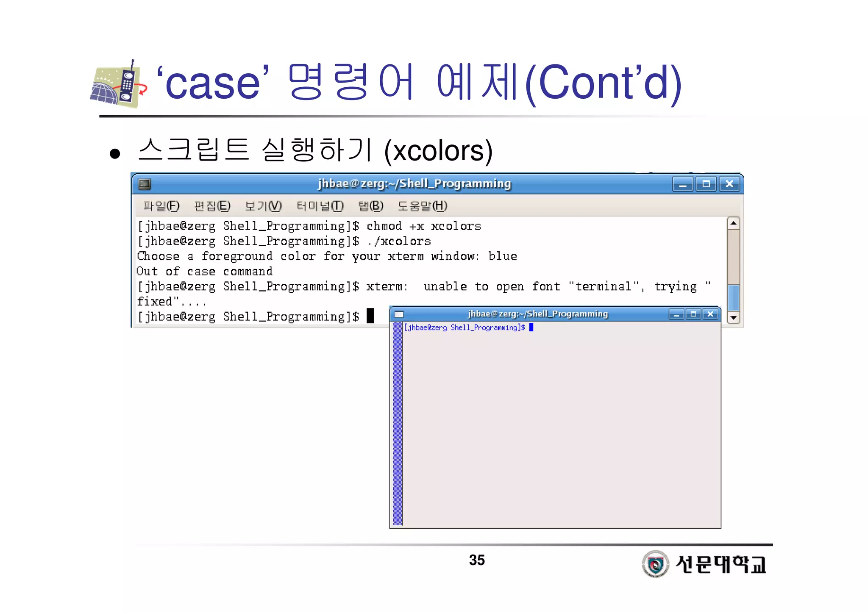868x613 pixels.
Task: Click the slide title "'case' 명령어 예제(Cont'd)"
Action: tap(419, 82)
